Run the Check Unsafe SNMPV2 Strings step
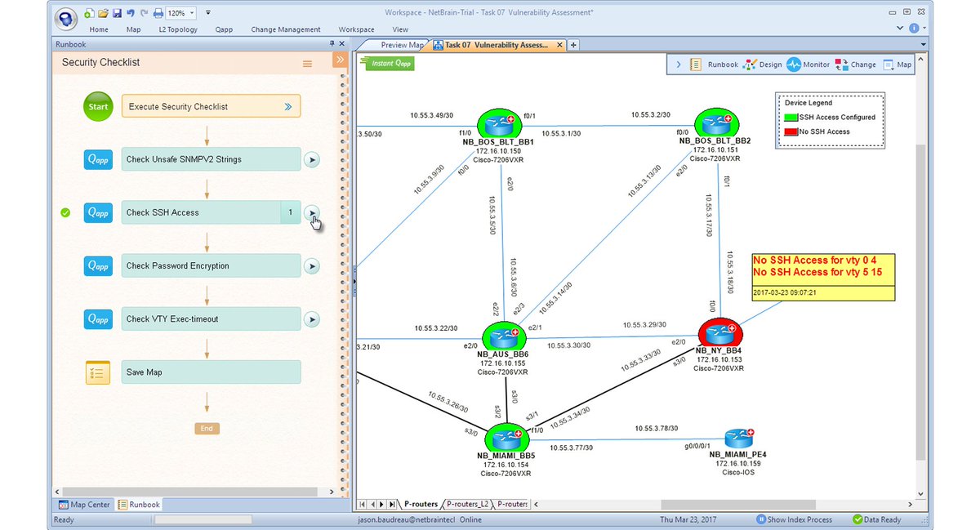 click(x=312, y=159)
